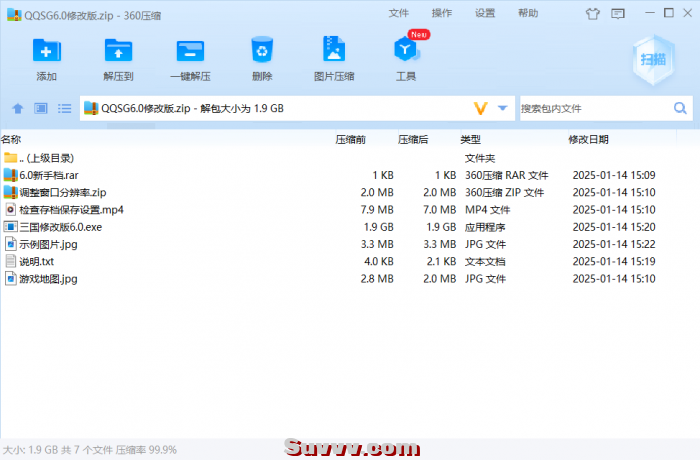Switch to list view mode
This screenshot has width=700, height=460.
64,109
